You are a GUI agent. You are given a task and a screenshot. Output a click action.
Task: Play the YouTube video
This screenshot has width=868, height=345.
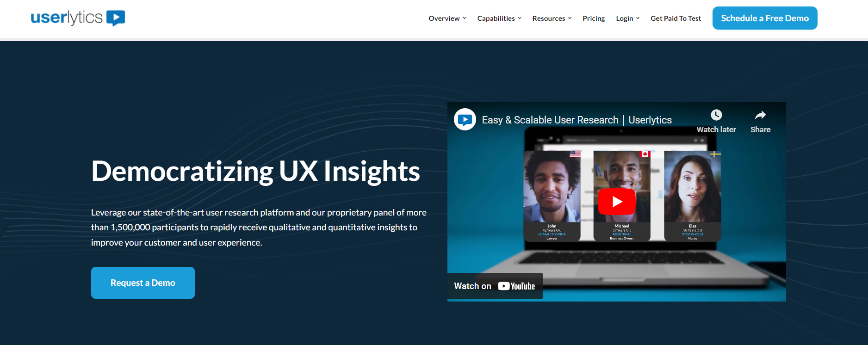tap(617, 202)
